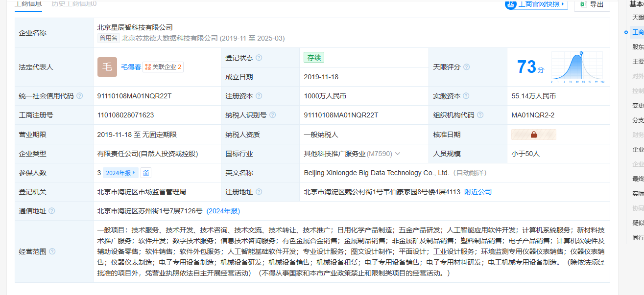Open legal representative 毛得春 link

click(131, 67)
